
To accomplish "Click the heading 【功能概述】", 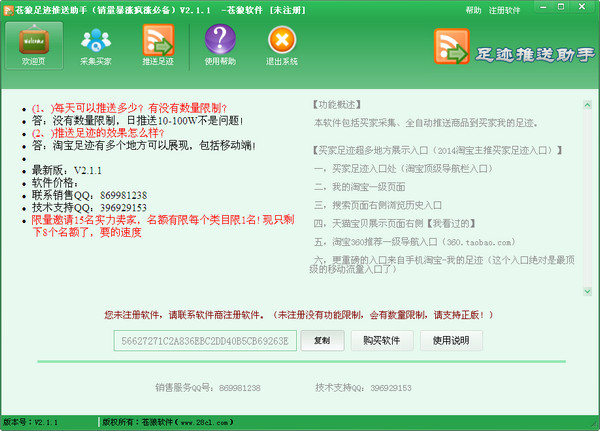I will coord(336,105).
